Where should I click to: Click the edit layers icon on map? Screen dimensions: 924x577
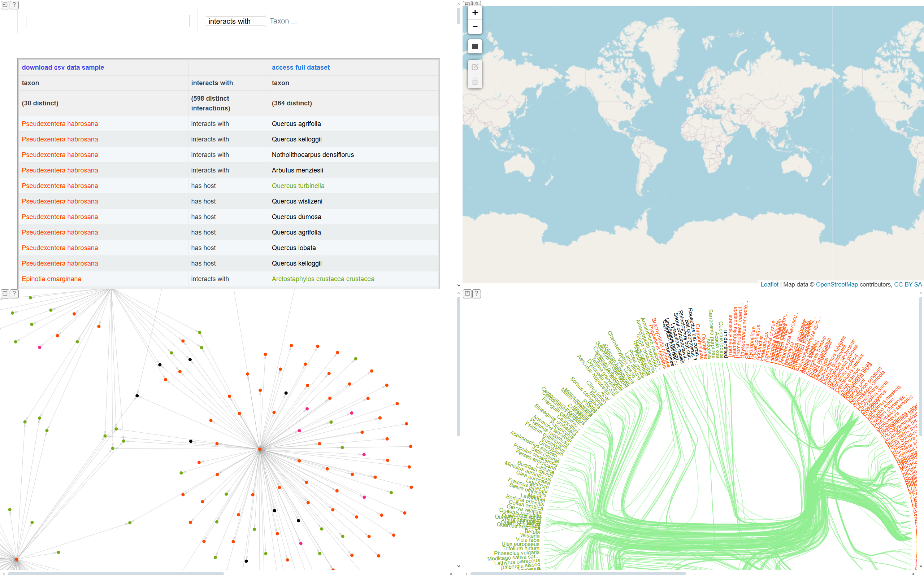(x=474, y=67)
